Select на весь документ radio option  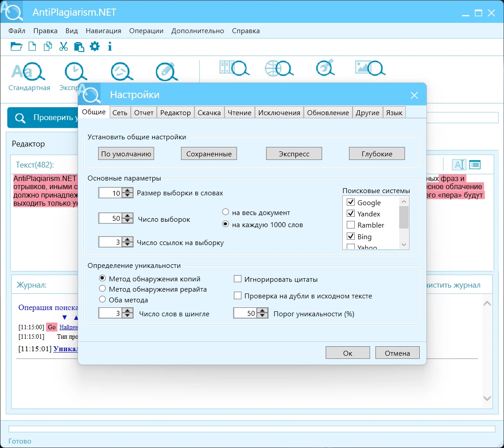(226, 212)
